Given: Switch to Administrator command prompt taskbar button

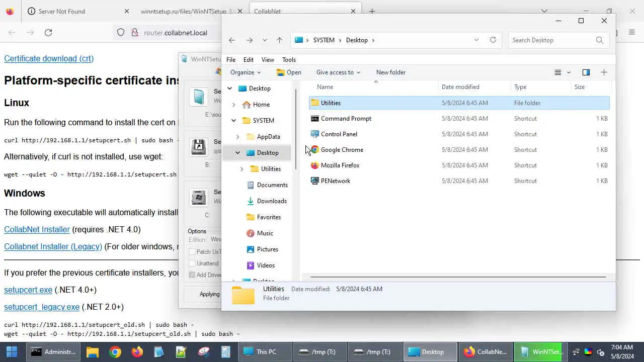Looking at the screenshot, I should point(53,352).
